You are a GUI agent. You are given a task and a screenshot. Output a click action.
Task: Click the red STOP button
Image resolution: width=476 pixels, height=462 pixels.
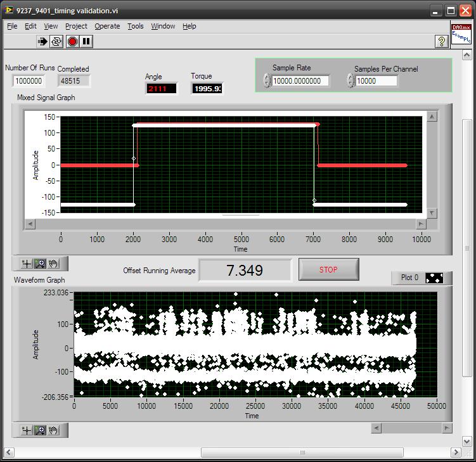[x=329, y=269]
